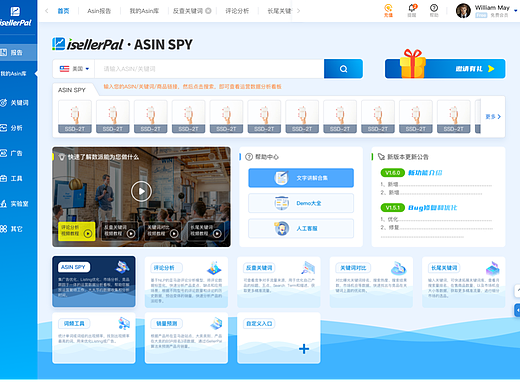Click the 帮助中心 heading
Image resolution: width=520 pixels, height=390 pixels.
[x=267, y=157]
